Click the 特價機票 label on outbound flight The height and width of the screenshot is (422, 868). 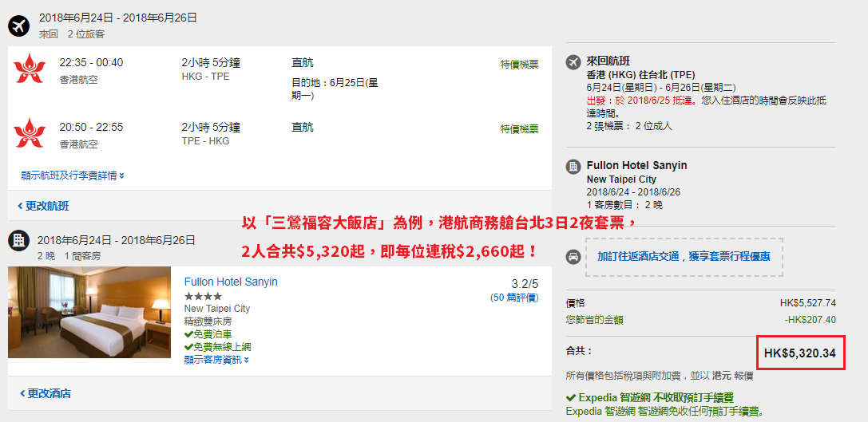click(x=519, y=65)
